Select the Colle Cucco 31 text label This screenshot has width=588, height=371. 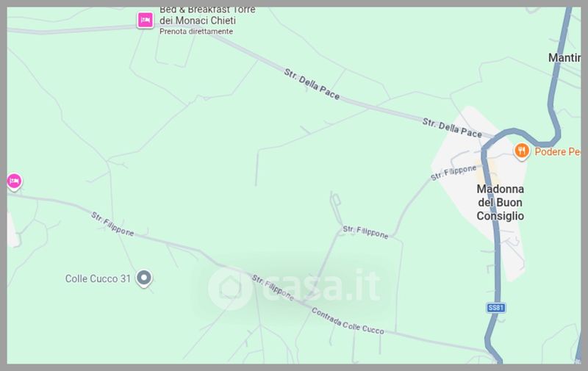[x=98, y=278]
